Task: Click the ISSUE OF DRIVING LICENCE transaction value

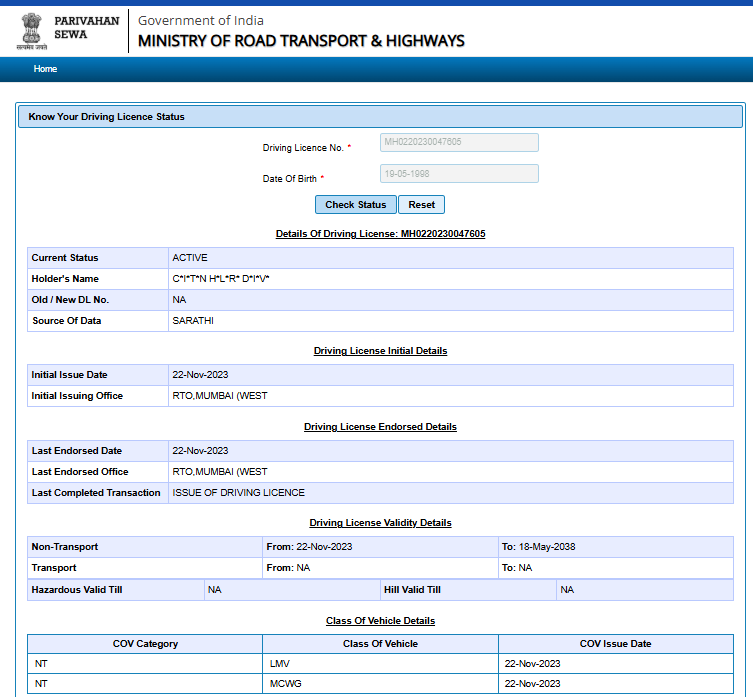Action: pyautogui.click(x=238, y=493)
